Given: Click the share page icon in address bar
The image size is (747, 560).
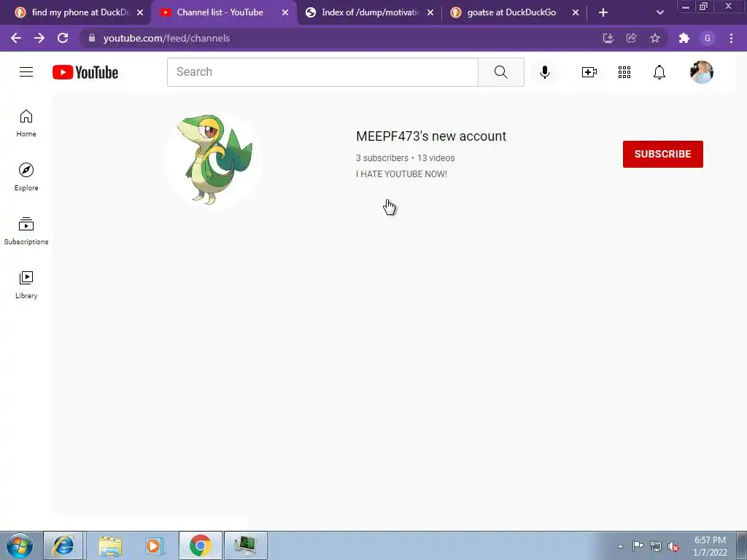Looking at the screenshot, I should point(631,38).
